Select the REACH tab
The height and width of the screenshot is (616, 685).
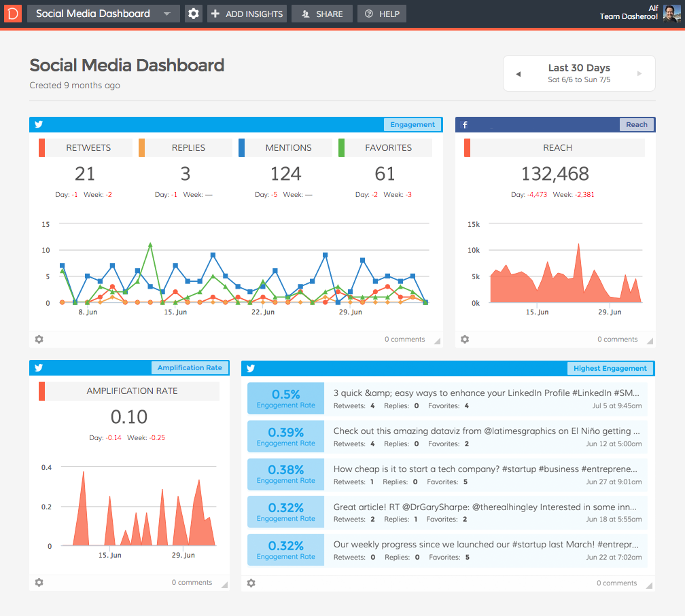(x=557, y=147)
